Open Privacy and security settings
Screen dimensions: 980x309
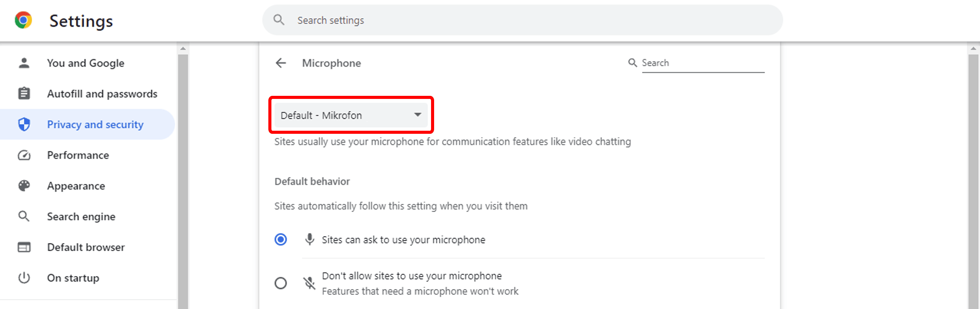(x=95, y=125)
